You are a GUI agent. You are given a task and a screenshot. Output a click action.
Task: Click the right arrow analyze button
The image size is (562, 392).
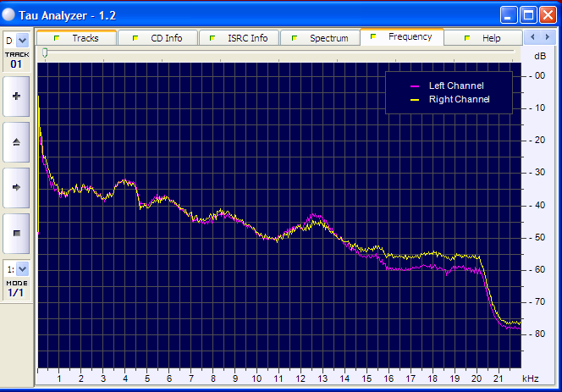(x=17, y=187)
